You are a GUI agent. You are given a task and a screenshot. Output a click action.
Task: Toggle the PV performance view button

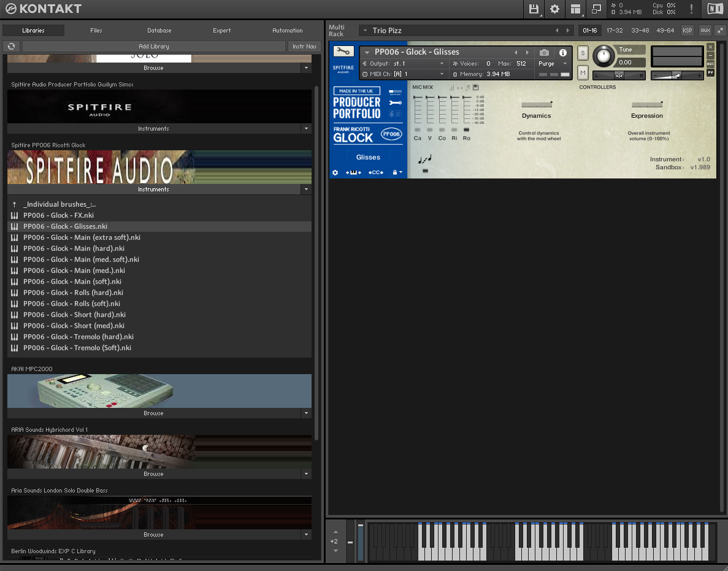pos(710,72)
